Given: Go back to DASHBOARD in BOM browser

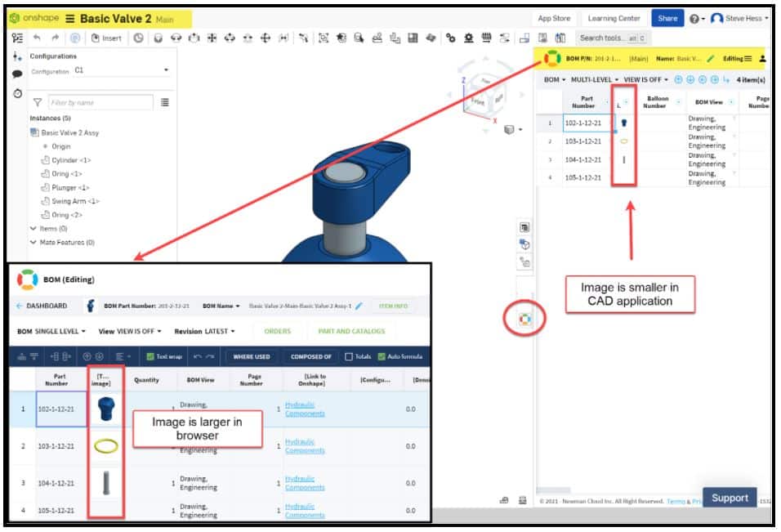Looking at the screenshot, I should pos(42,306).
